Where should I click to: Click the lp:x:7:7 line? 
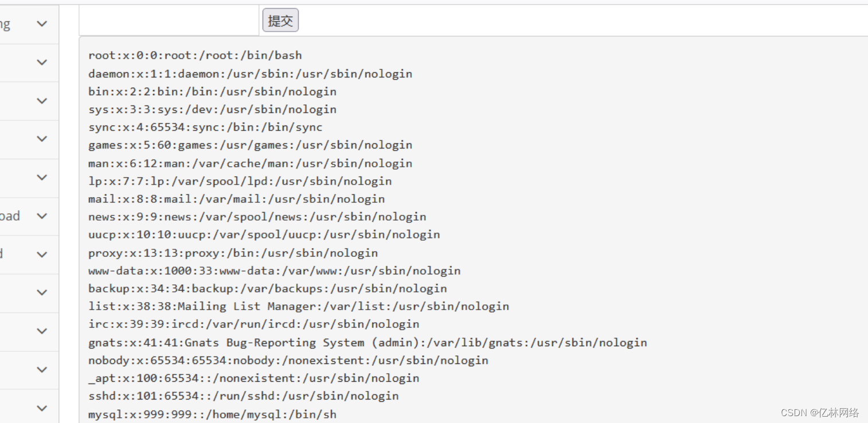(240, 181)
